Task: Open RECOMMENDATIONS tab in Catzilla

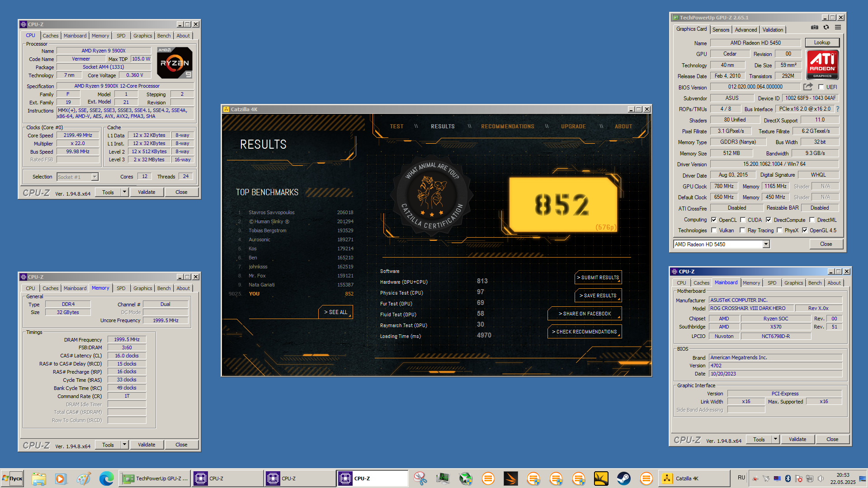Action: 508,127
